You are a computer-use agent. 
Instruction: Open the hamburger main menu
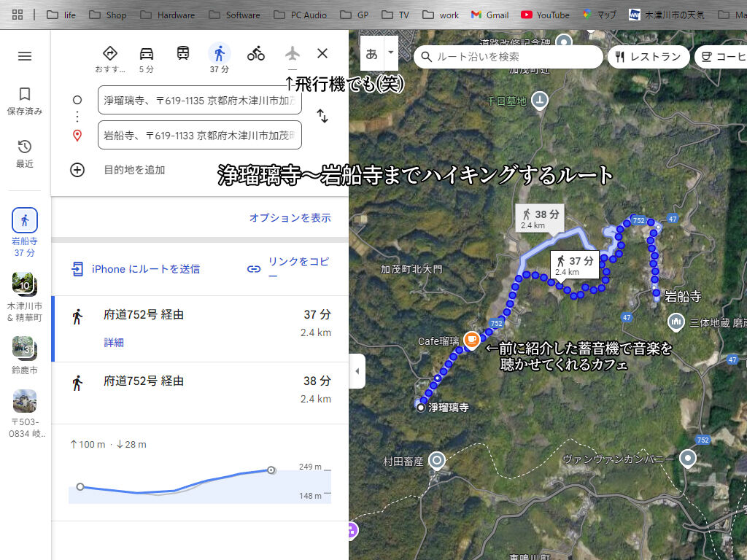[25, 56]
